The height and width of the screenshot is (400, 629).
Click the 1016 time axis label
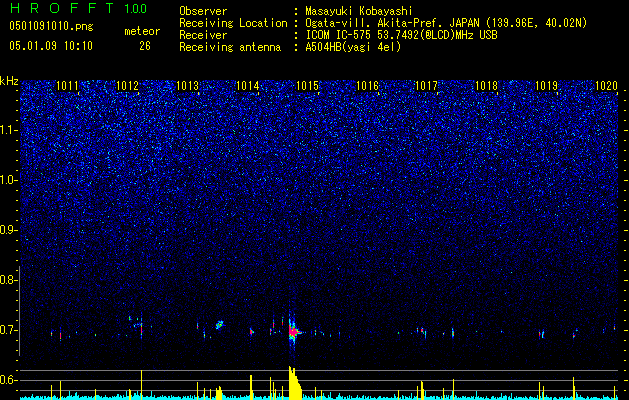[367, 85]
